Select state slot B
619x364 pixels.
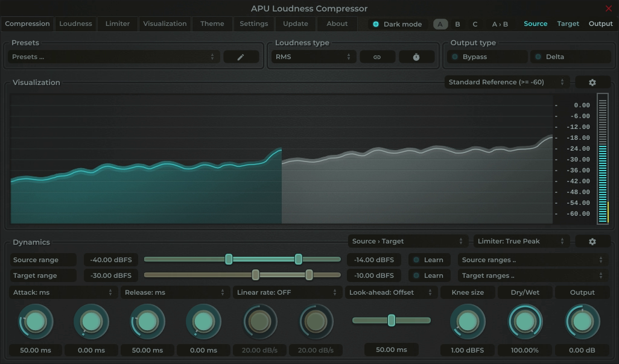pos(457,24)
